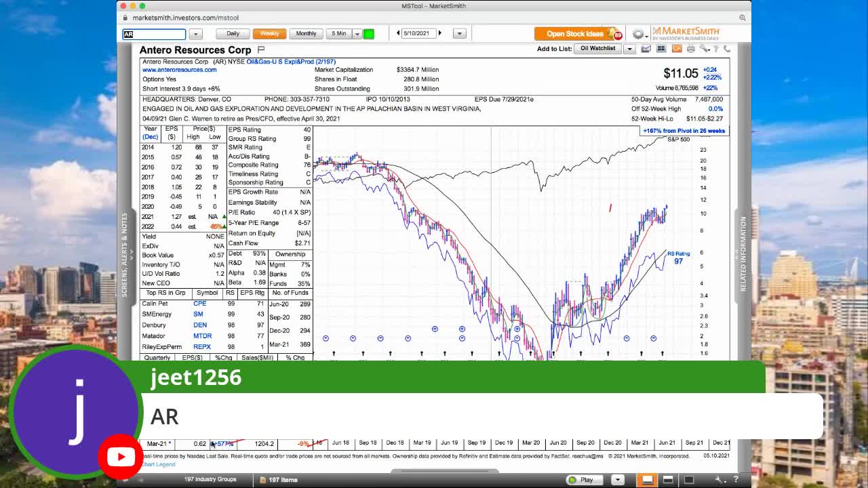
Task: Click the bottom bar wrench icon
Action: click(718, 480)
